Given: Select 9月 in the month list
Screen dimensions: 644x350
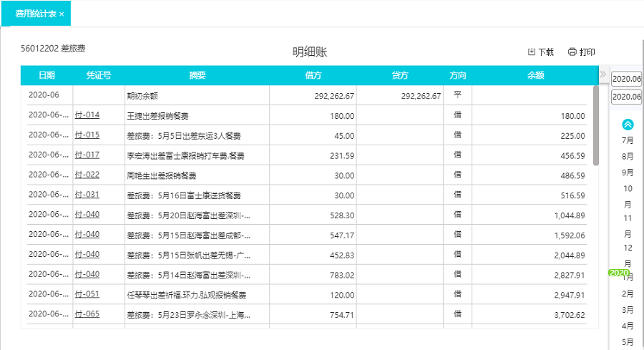Looking at the screenshot, I should 628,172.
